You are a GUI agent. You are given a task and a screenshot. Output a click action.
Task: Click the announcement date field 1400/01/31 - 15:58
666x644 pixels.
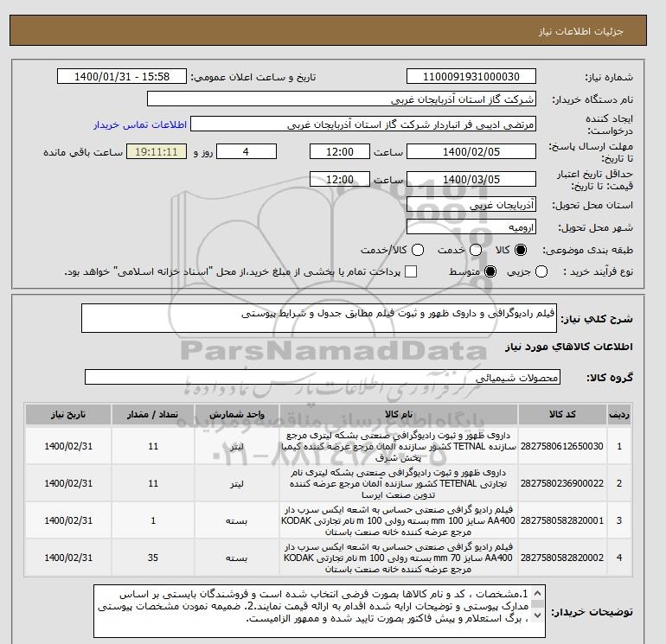coord(122,76)
